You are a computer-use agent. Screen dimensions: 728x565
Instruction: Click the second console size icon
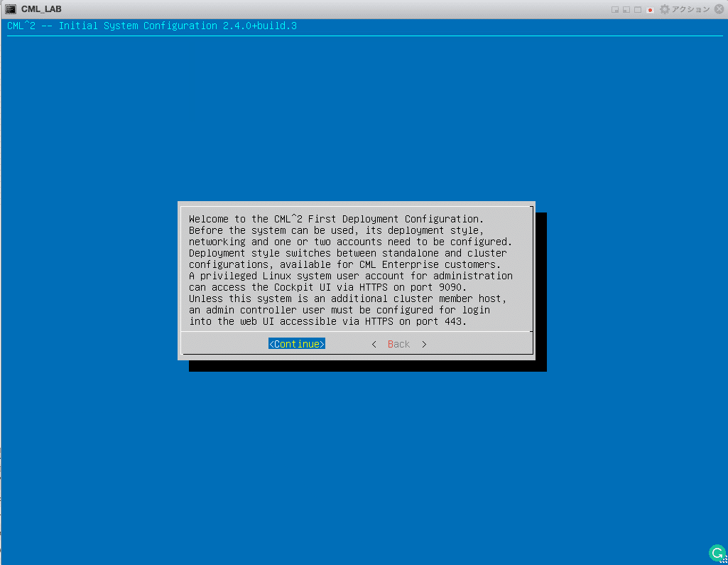pyautogui.click(x=626, y=10)
